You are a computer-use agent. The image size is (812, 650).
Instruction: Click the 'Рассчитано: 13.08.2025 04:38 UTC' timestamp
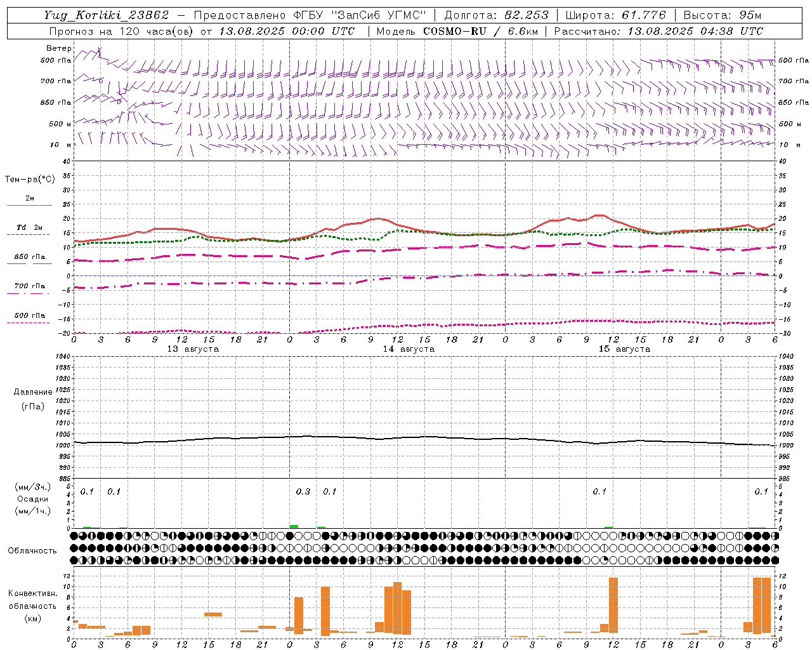[658, 31]
